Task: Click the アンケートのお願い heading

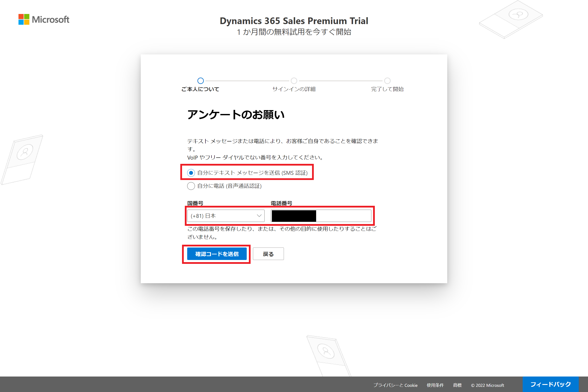Action: point(236,115)
